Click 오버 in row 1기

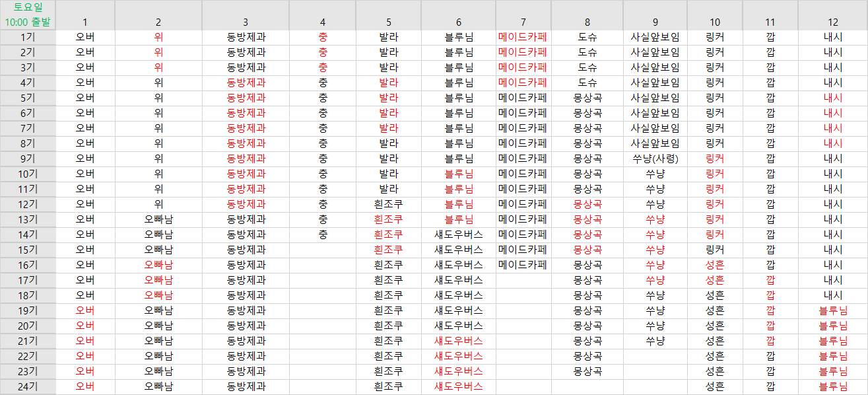(x=85, y=37)
